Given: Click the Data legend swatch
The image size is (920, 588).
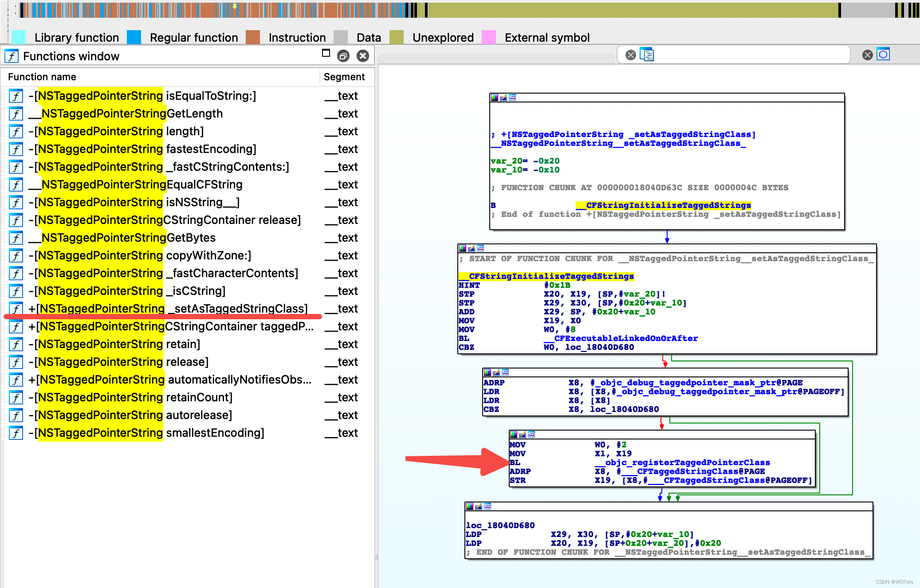Looking at the screenshot, I should tap(341, 37).
